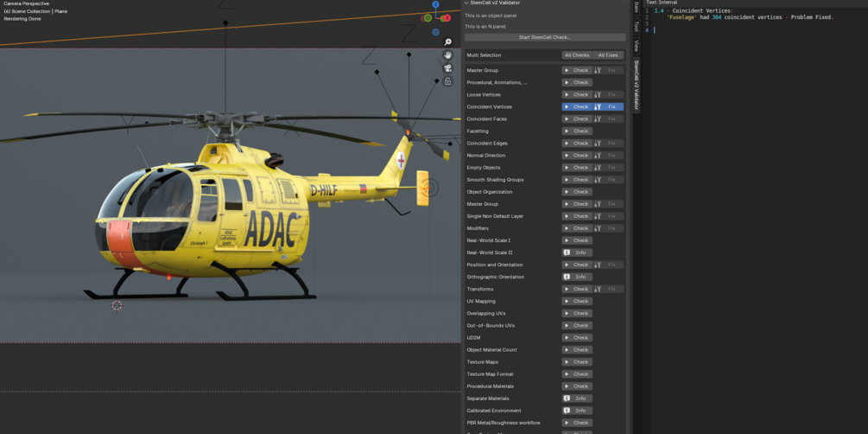Image resolution: width=868 pixels, height=434 pixels.
Task: Open the Item sidebar tab
Action: point(636,7)
